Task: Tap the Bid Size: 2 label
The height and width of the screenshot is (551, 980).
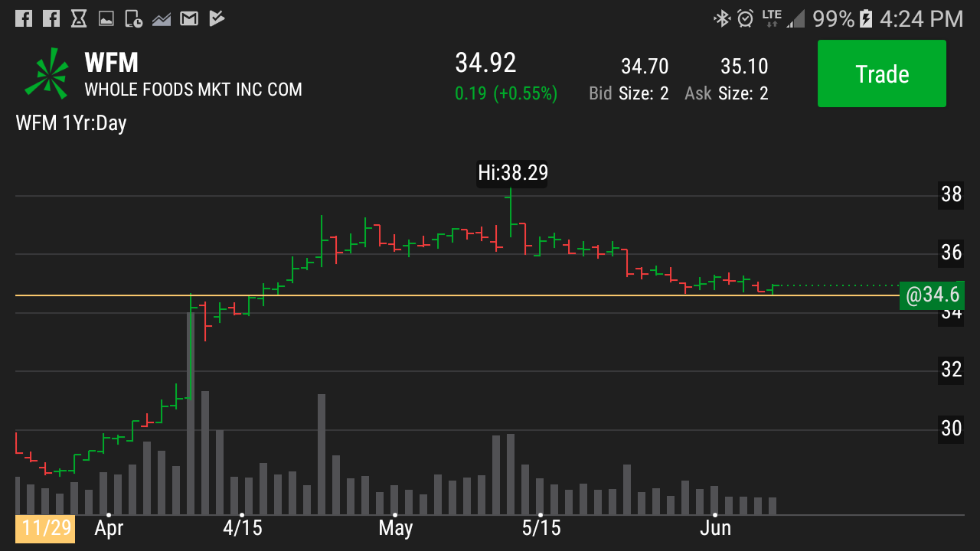Action: (x=629, y=93)
